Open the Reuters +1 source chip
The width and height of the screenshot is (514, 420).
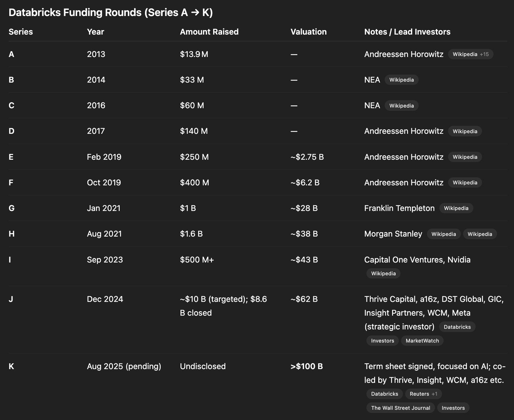[x=423, y=394]
